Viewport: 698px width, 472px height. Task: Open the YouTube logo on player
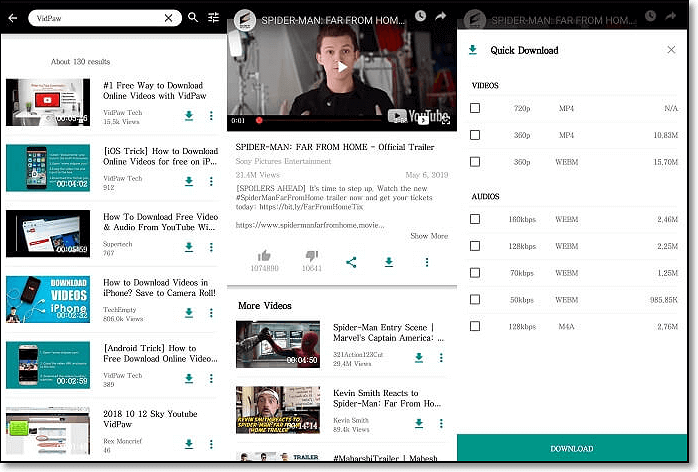click(x=418, y=117)
